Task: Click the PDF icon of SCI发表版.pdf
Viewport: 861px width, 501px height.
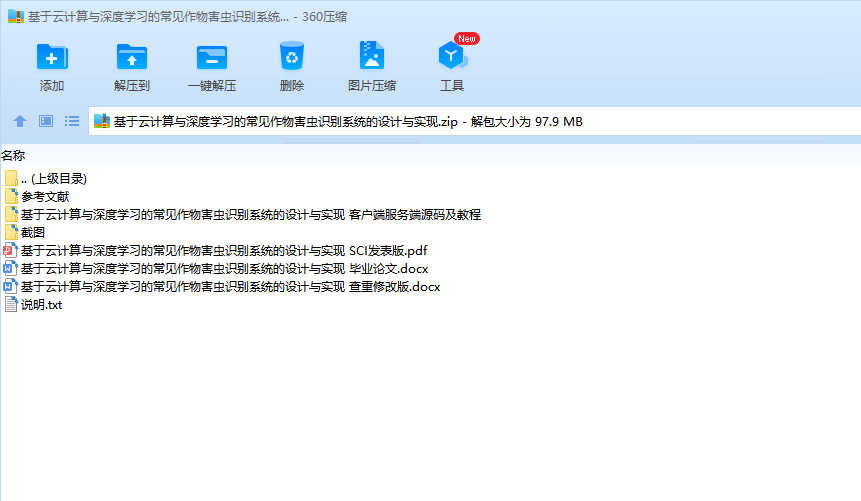Action: pyautogui.click(x=10, y=250)
